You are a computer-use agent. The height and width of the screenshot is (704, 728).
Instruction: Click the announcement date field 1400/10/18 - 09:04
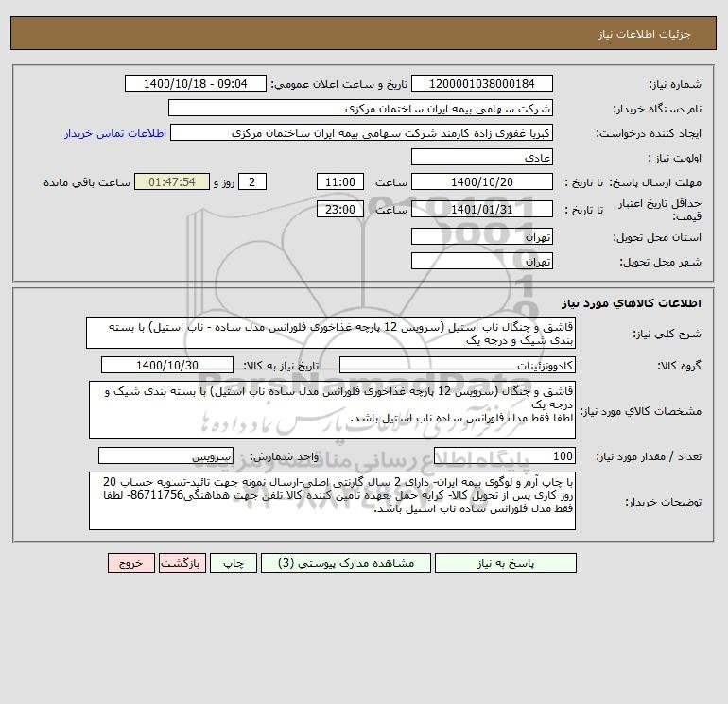(x=196, y=83)
